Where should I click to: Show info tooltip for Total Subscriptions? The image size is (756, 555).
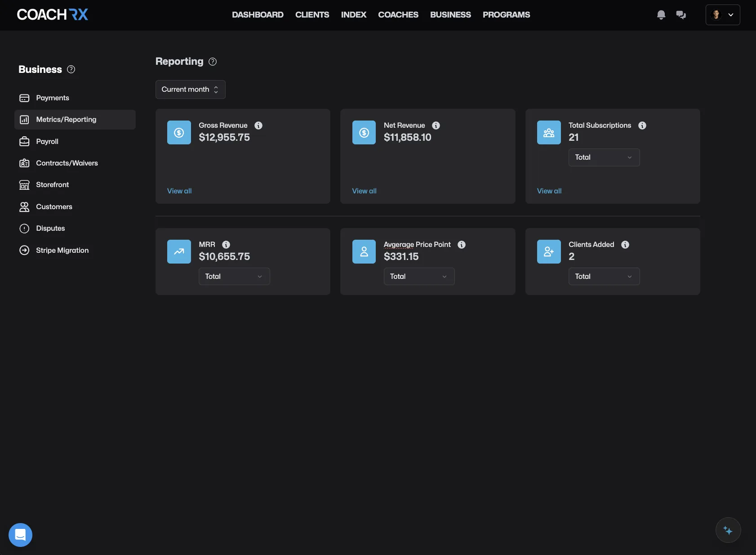tap(642, 125)
